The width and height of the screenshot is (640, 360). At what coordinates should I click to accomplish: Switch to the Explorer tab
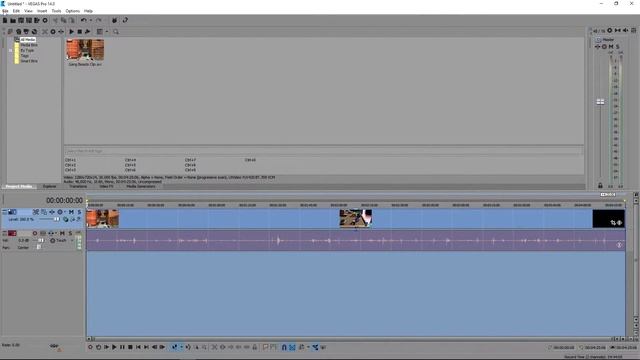[x=49, y=187]
